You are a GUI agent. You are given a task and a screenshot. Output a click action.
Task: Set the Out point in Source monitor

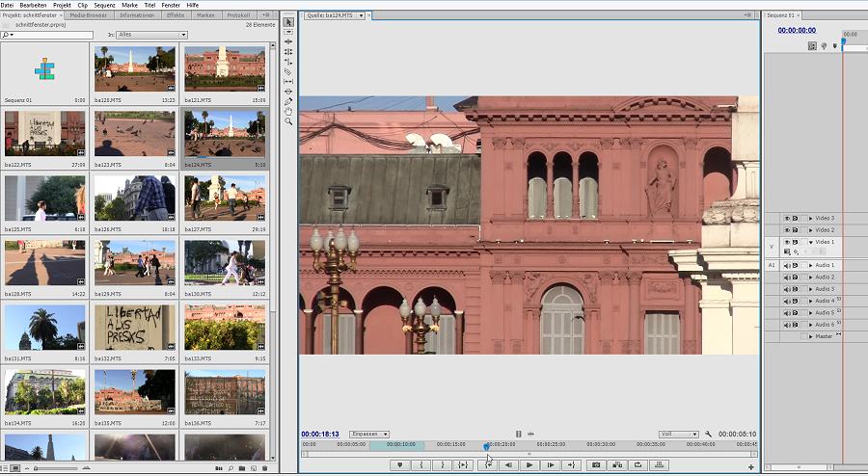point(443,465)
